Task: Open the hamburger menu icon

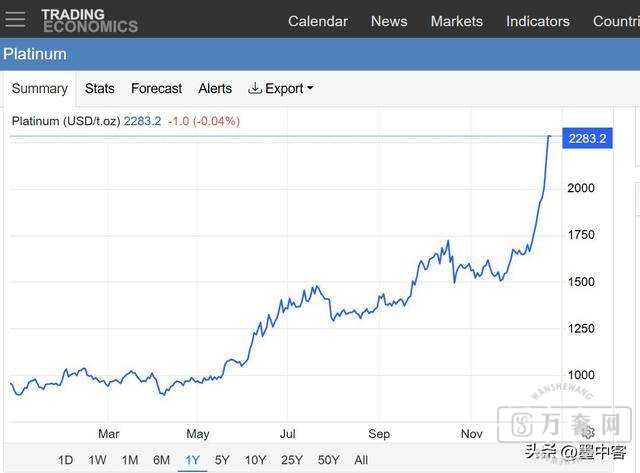Action: coord(15,20)
